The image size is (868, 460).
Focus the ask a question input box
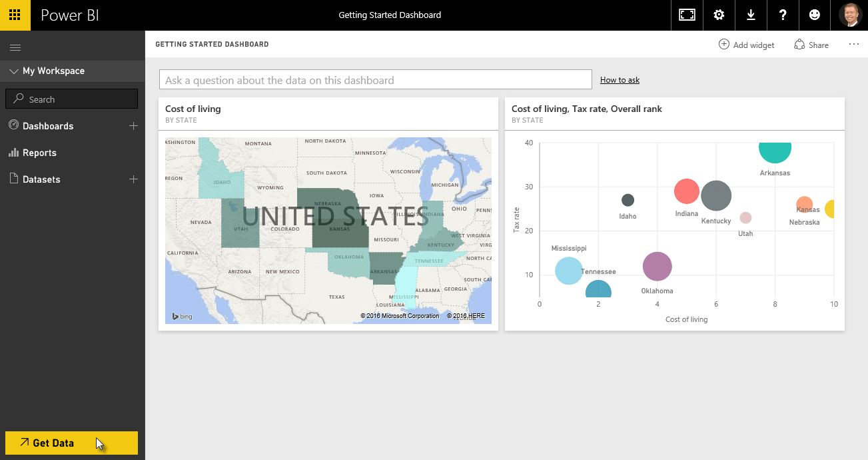(375, 80)
